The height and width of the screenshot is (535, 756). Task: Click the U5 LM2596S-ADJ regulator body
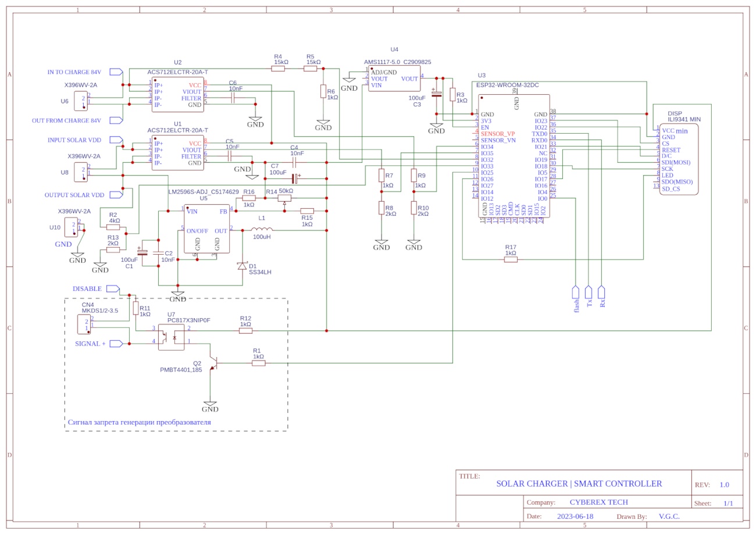coord(206,229)
